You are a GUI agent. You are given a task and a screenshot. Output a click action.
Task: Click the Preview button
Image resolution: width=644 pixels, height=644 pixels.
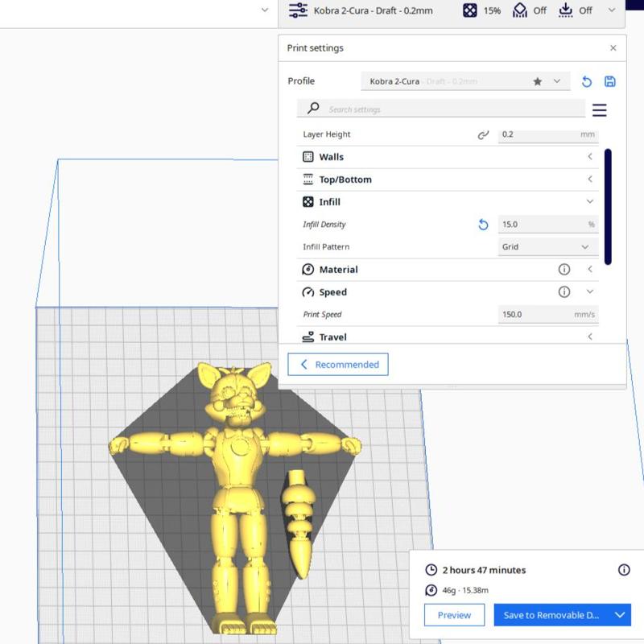pos(454,615)
